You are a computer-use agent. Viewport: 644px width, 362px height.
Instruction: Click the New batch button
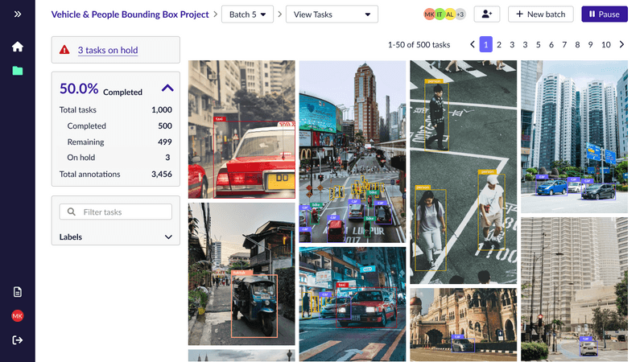click(540, 14)
